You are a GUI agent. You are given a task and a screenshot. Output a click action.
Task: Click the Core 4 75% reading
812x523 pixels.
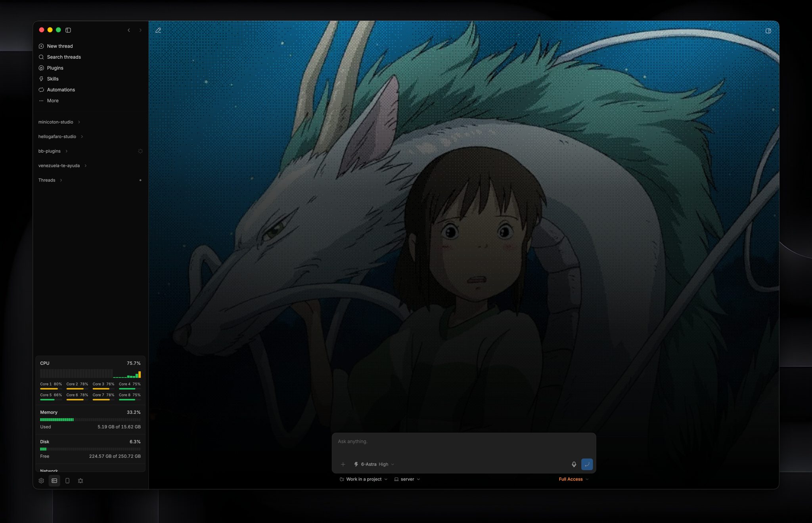[130, 384]
